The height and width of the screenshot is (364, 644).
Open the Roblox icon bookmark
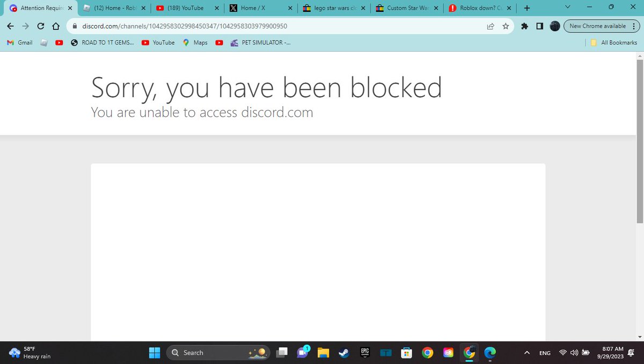(44, 42)
